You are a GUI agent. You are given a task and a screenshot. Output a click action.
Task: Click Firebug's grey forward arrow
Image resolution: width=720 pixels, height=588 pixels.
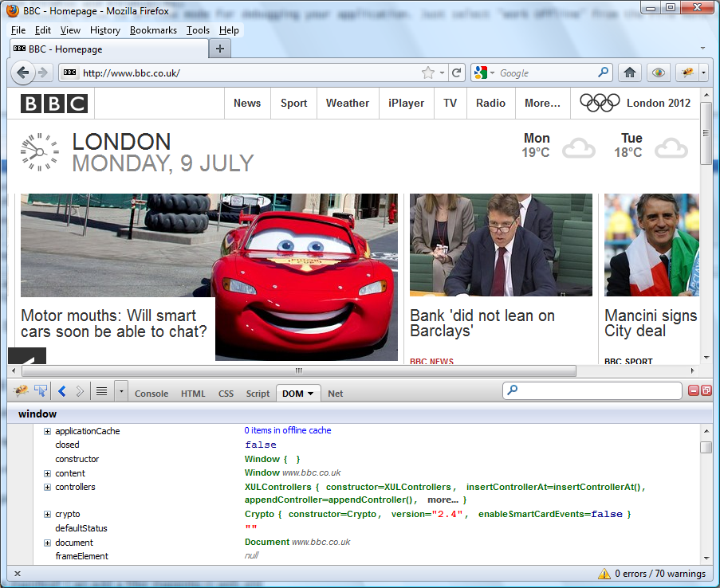click(x=80, y=391)
